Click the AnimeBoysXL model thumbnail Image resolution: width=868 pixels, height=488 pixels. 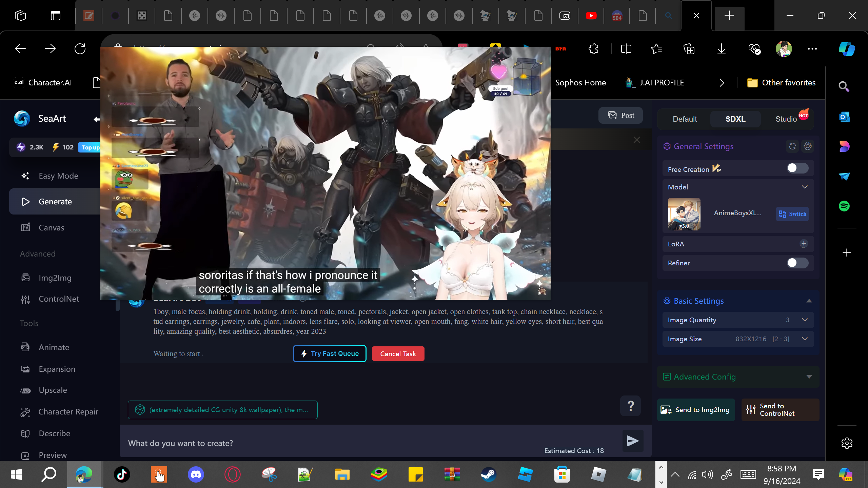(684, 214)
